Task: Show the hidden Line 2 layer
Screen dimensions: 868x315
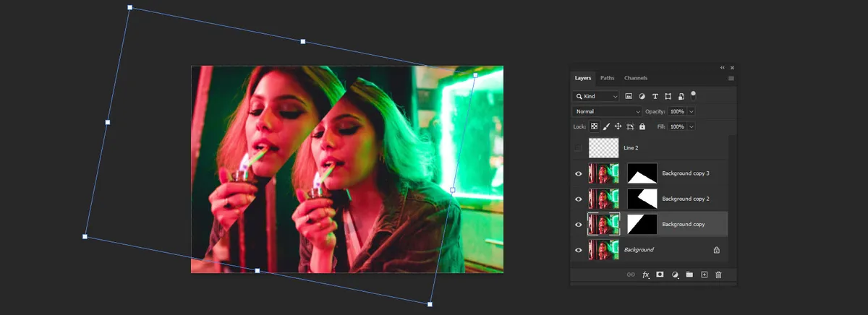Action: (578, 148)
